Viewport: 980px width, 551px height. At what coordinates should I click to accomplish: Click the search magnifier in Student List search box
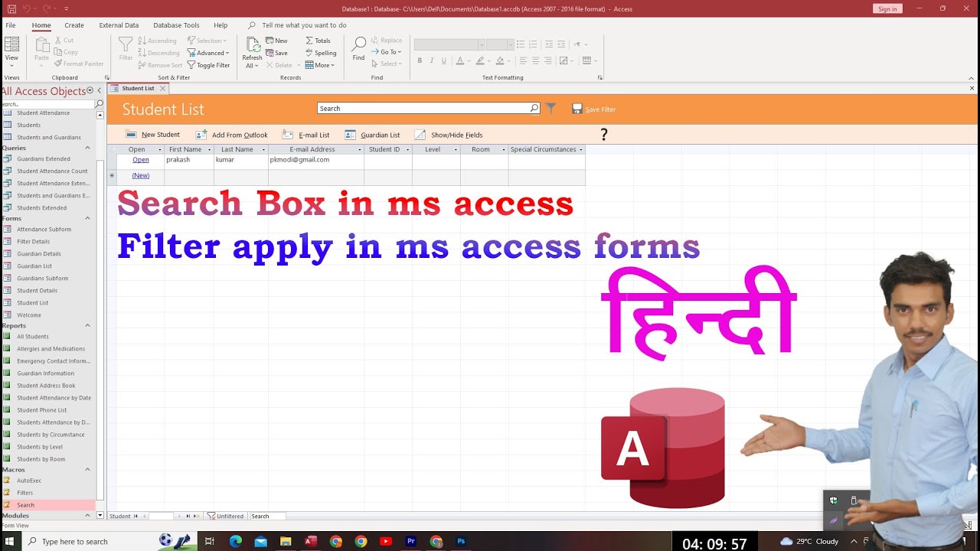coord(534,109)
